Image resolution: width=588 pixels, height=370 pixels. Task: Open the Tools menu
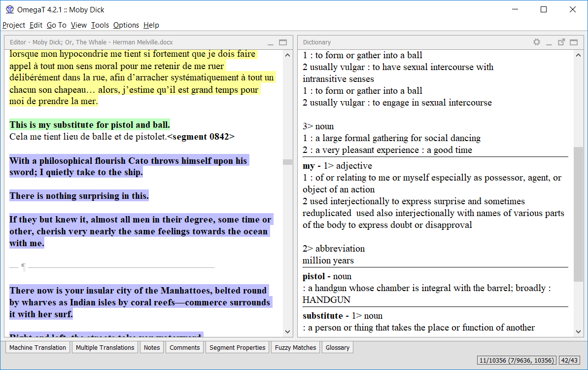(x=100, y=25)
